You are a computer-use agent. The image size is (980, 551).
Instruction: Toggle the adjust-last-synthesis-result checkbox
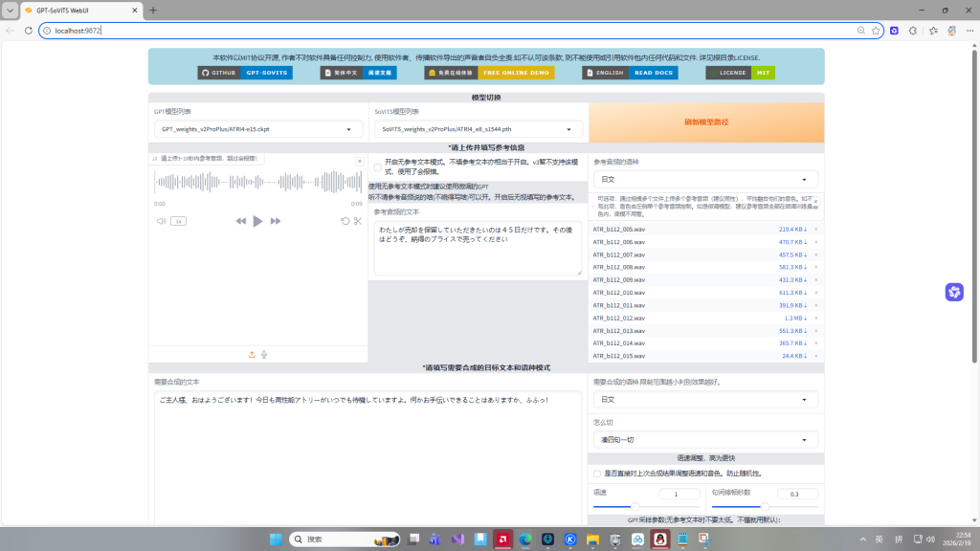(597, 474)
